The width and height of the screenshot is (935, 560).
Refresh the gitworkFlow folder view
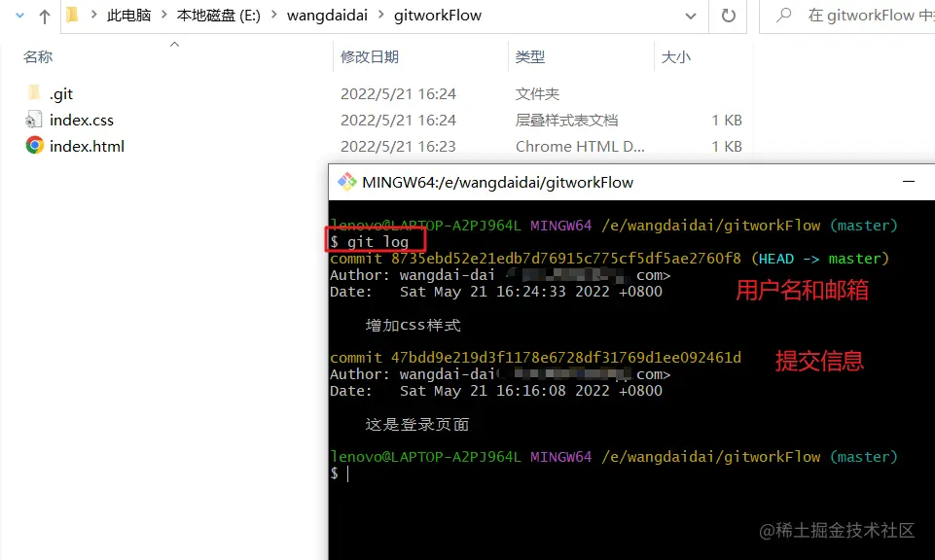point(728,16)
